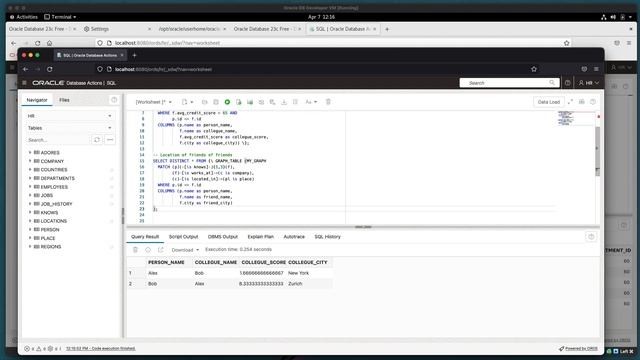Open the hamburger menu next to Oracle logo
The image size is (640, 360).
pos(24,83)
